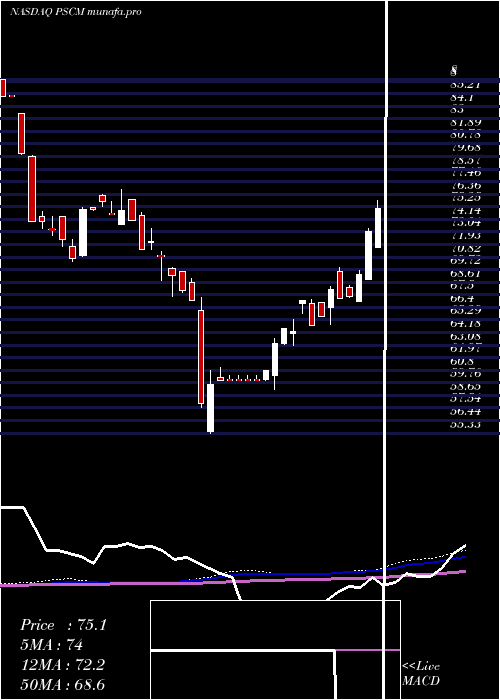
Task: Click the 69.72 price axis label
Action: (x=465, y=259)
